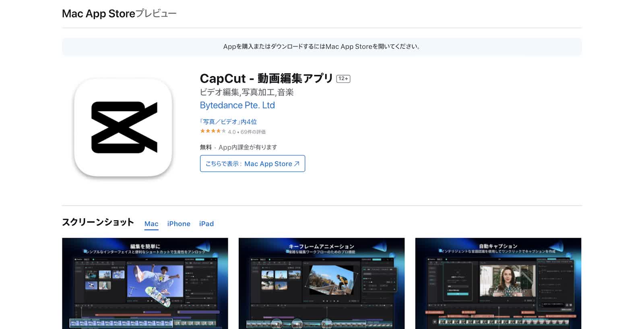The width and height of the screenshot is (644, 329).
Task: Click the Mac App Storeを開いてください banner message
Action: (322, 47)
